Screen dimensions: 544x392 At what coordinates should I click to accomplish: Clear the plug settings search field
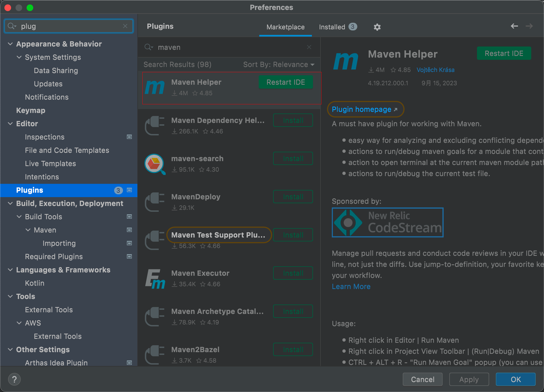pyautogui.click(x=125, y=26)
